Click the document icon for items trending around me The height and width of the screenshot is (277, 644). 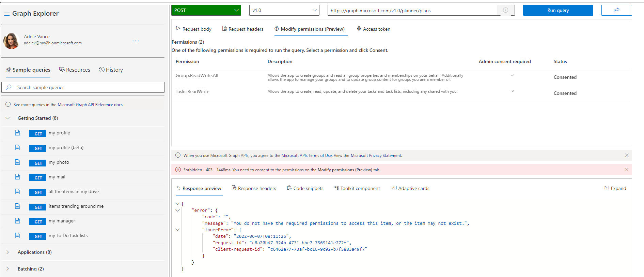pos(17,206)
